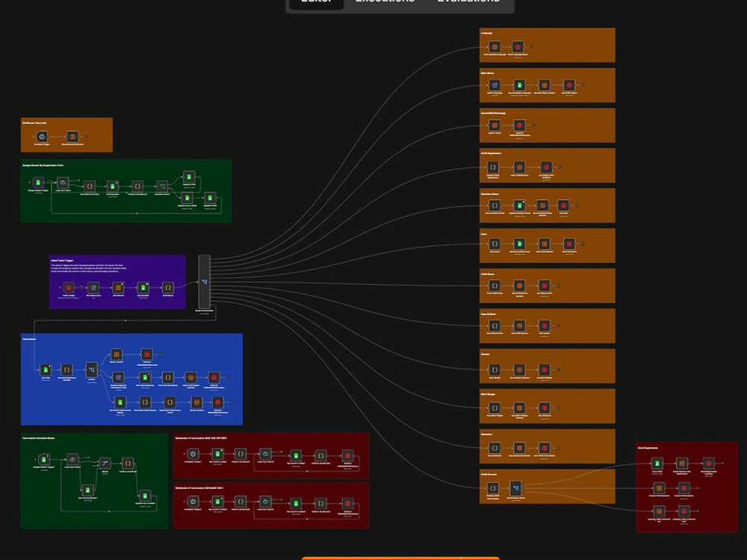Click output handle after Area section Twilio node

tap(583, 244)
